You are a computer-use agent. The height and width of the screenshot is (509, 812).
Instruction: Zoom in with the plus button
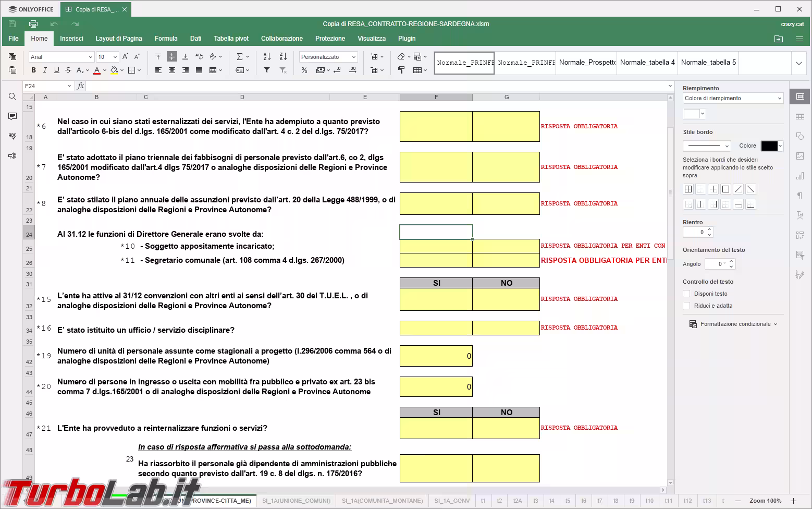793,501
